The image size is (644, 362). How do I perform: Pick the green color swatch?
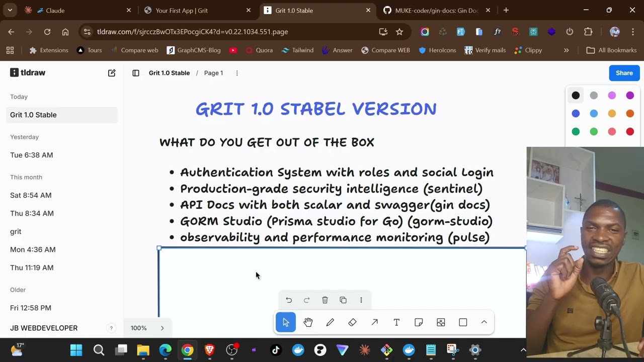tap(576, 132)
